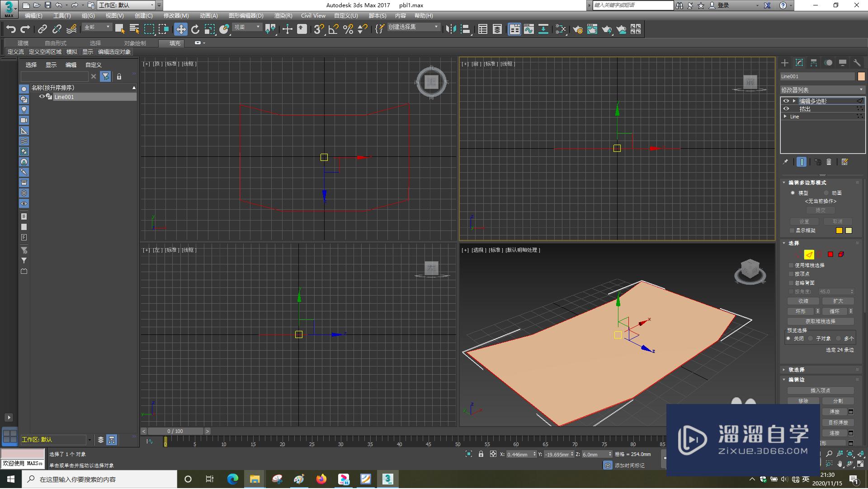Select the Rotate tool in toolbar

[x=195, y=29]
